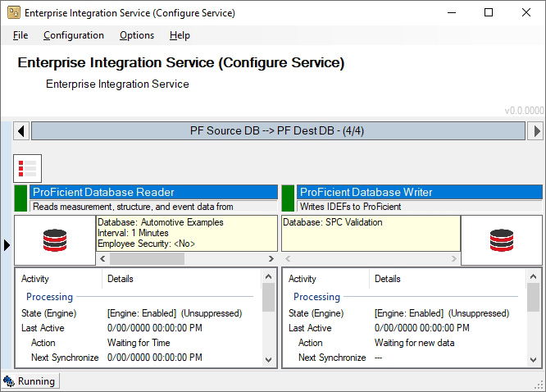Collapse the Processing group in Reader panel

click(x=49, y=297)
